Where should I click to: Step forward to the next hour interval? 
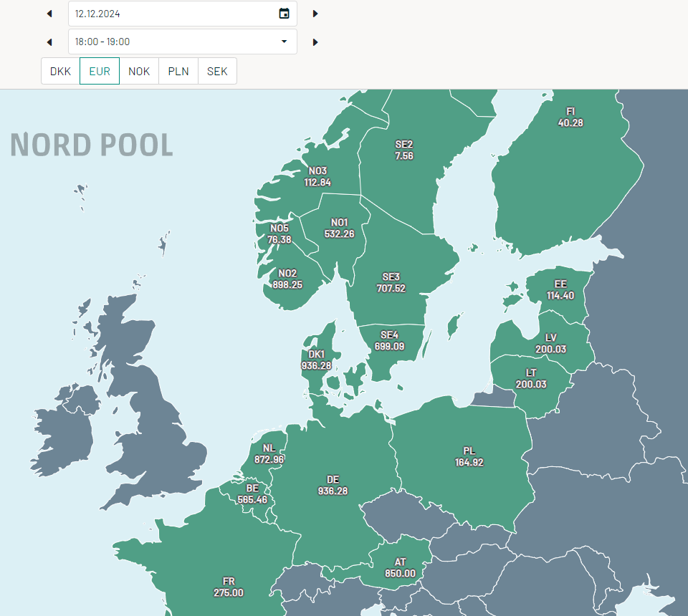315,42
